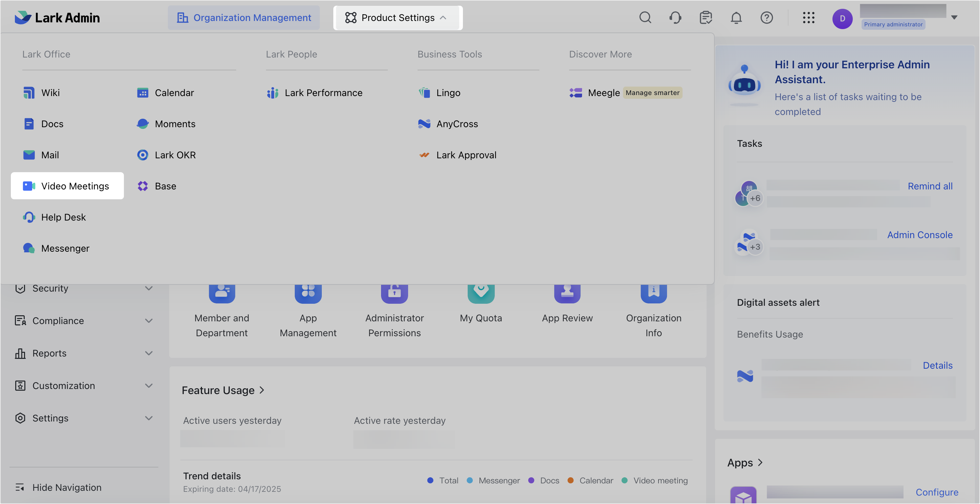Click the Manage smarter badge
This screenshot has height=504, width=980.
click(x=652, y=92)
